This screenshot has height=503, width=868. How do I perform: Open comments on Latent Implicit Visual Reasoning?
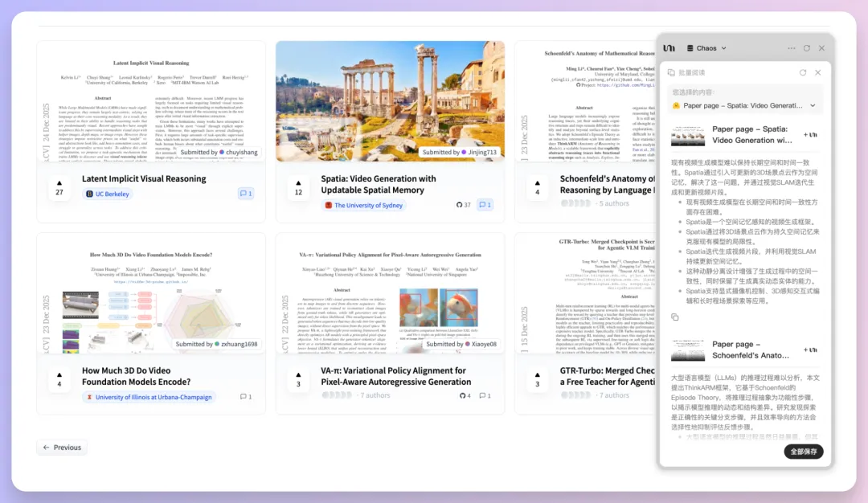[x=246, y=194]
